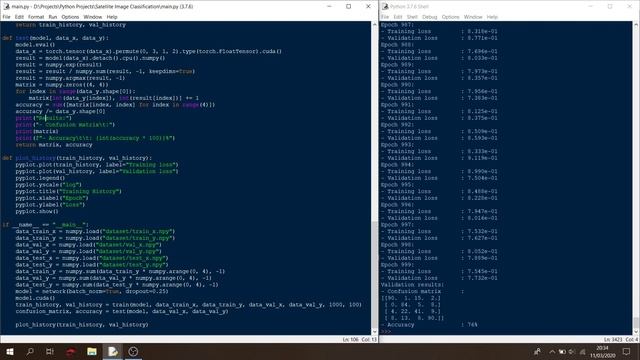Click the 'Accuracy : 76%' output line
The image size is (640, 360).
[429, 325]
